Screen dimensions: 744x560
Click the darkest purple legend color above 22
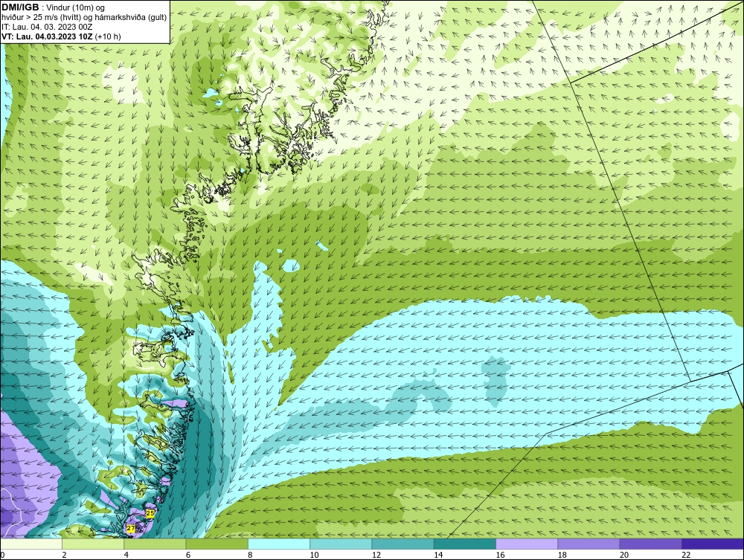(712, 544)
